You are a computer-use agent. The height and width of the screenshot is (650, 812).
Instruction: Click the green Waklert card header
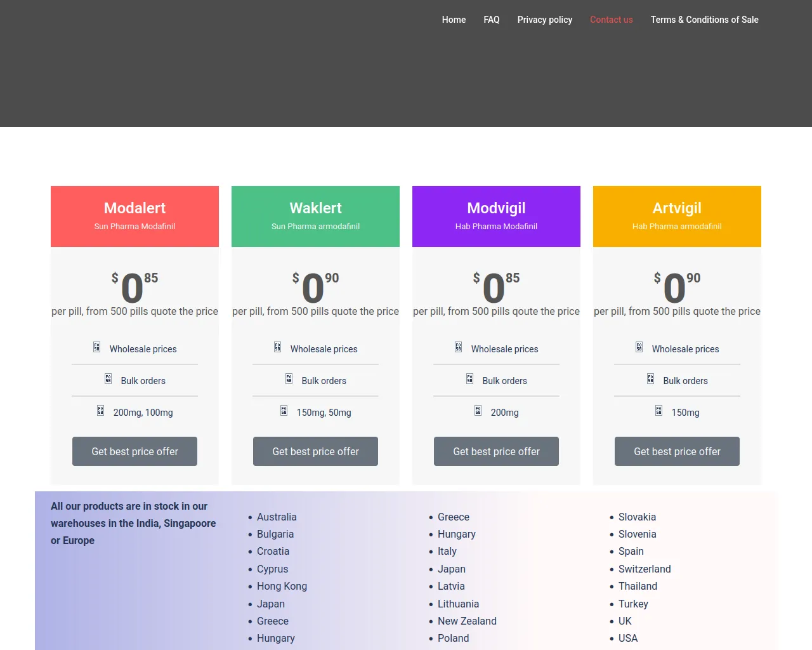click(x=315, y=216)
